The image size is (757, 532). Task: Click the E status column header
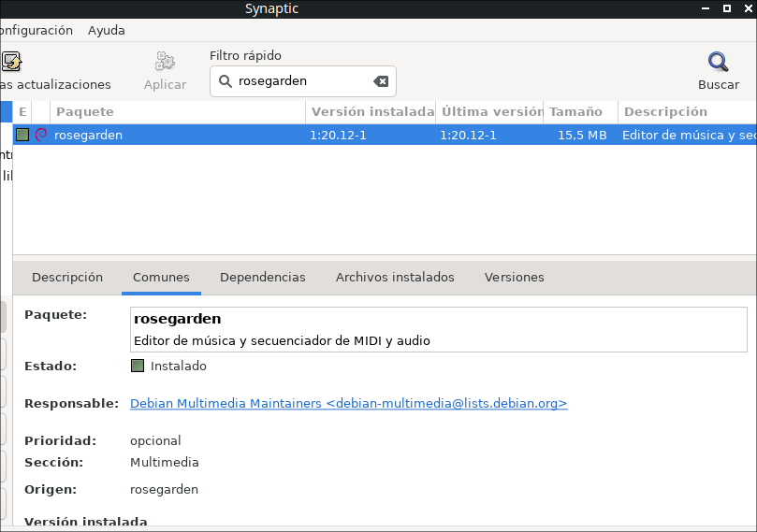(x=22, y=112)
